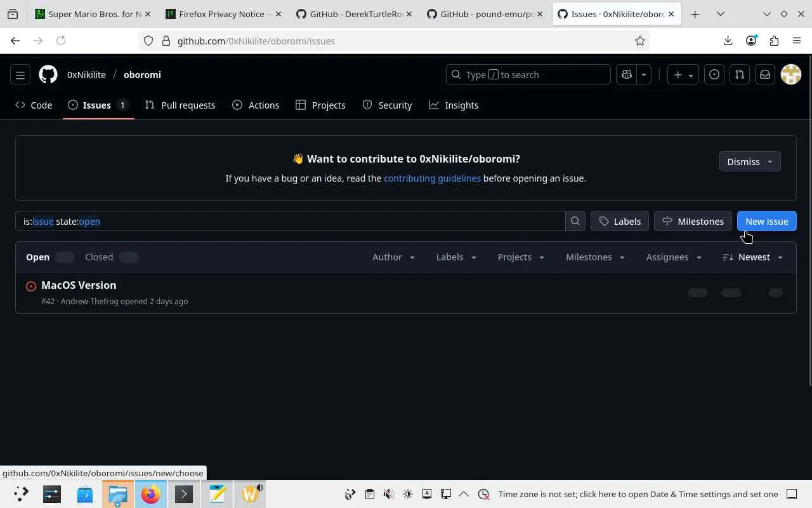Open GitHub global navigation hamburger menu

coord(20,75)
